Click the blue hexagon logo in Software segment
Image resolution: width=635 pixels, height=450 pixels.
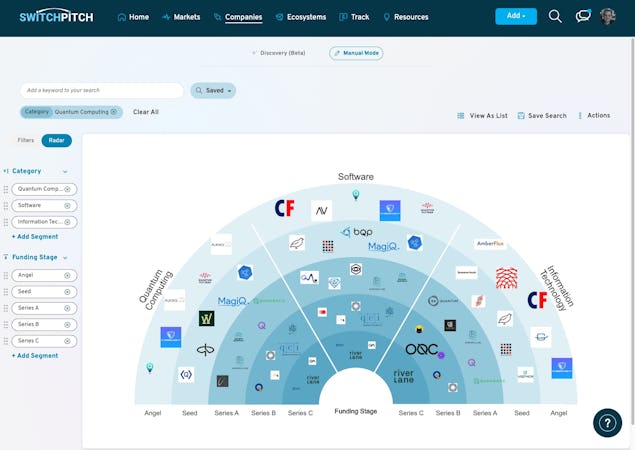[415, 243]
